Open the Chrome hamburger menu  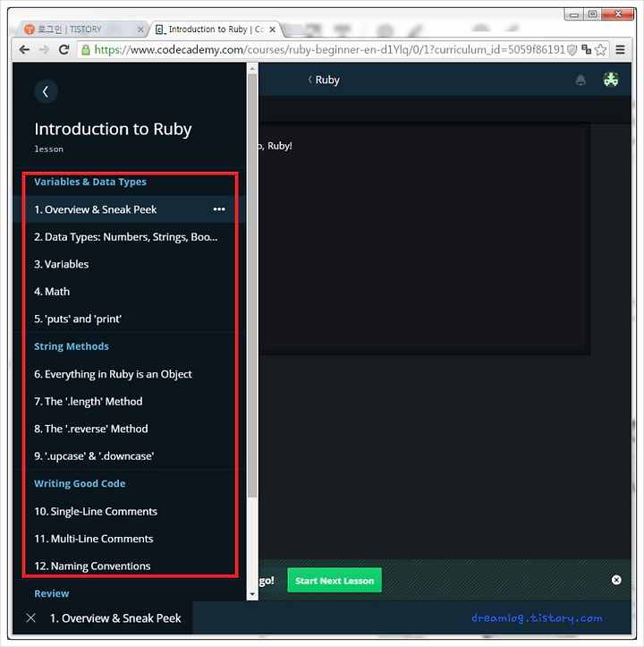click(620, 50)
